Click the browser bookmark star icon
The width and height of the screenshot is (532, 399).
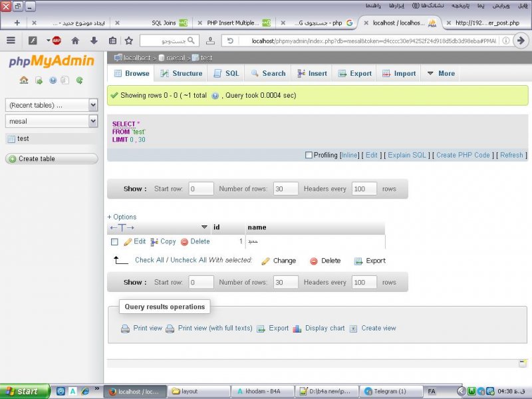click(x=129, y=41)
